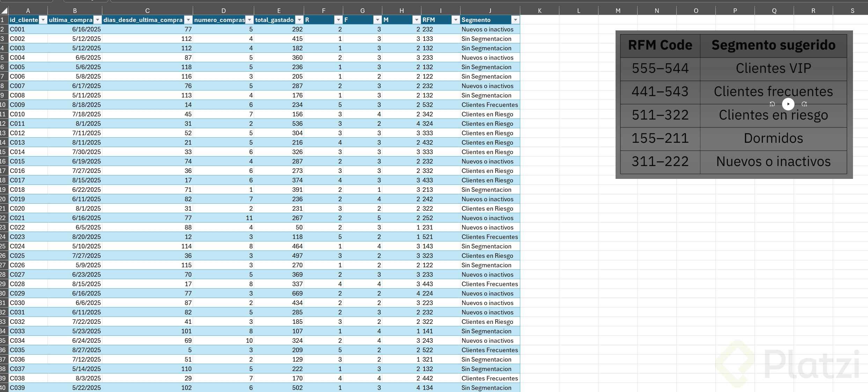
Task: Select cell C039 in column A
Action: click(28, 388)
